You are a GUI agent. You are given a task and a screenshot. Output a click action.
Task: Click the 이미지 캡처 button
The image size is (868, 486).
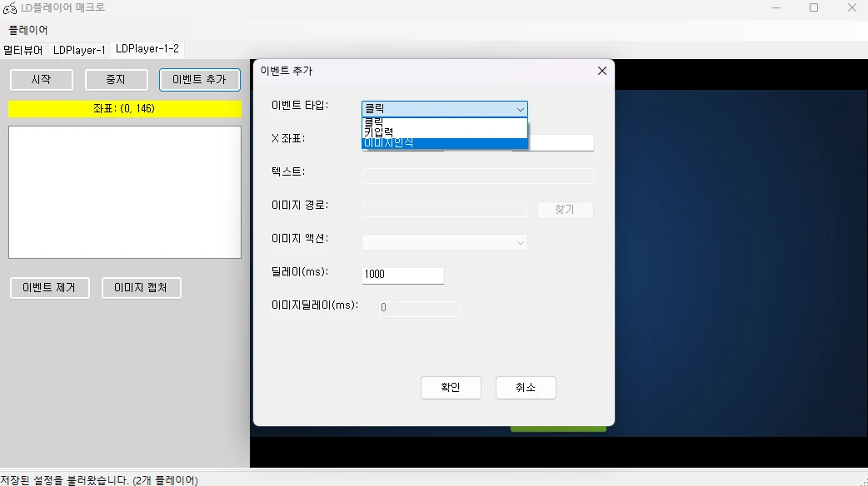tap(141, 288)
